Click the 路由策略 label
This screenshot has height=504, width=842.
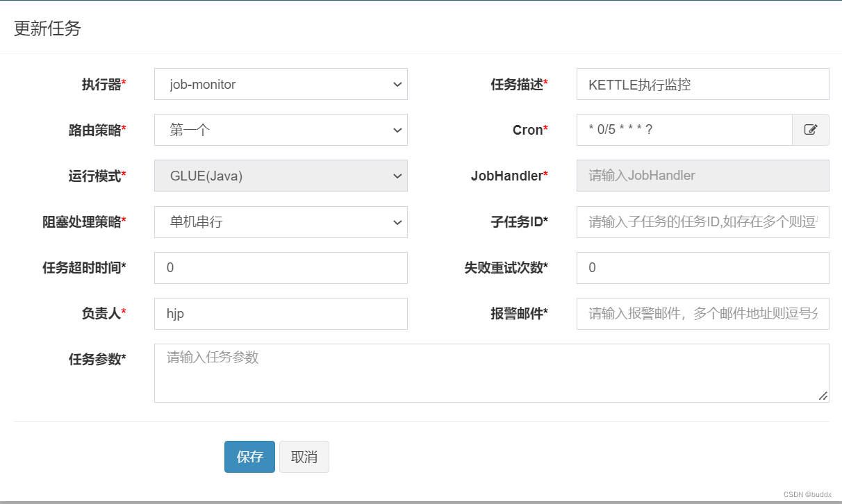pyautogui.click(x=98, y=130)
